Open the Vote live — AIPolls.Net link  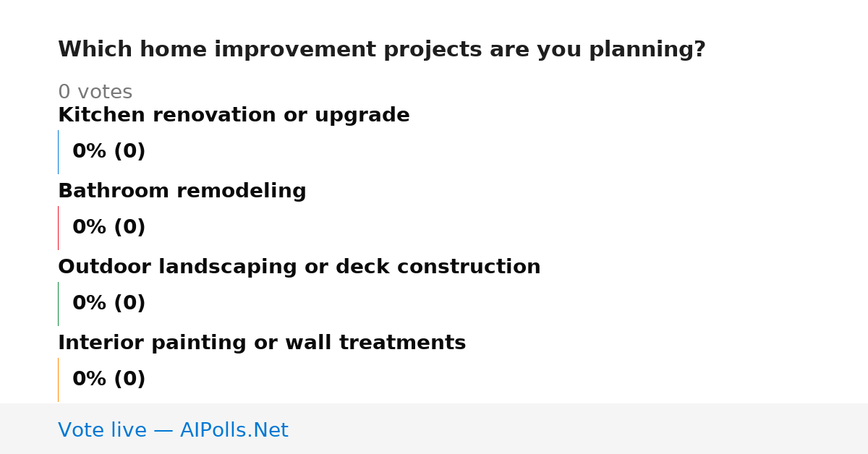coord(173,430)
